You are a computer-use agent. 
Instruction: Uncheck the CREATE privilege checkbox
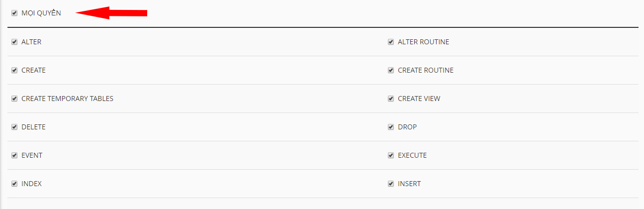(14, 71)
